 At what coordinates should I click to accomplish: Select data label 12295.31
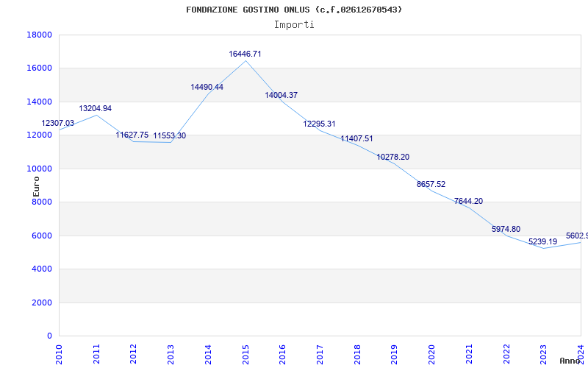coord(319,124)
